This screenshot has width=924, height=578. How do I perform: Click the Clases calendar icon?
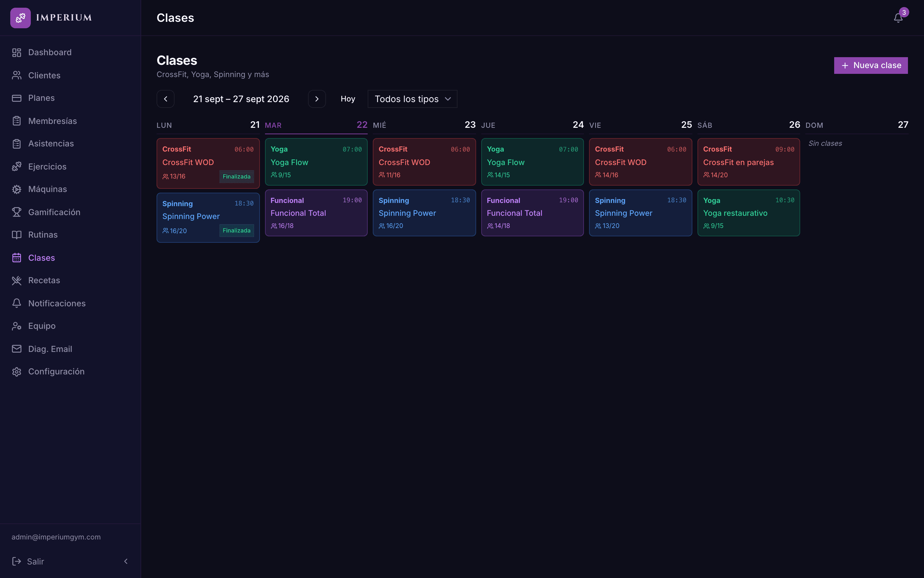[x=16, y=258]
